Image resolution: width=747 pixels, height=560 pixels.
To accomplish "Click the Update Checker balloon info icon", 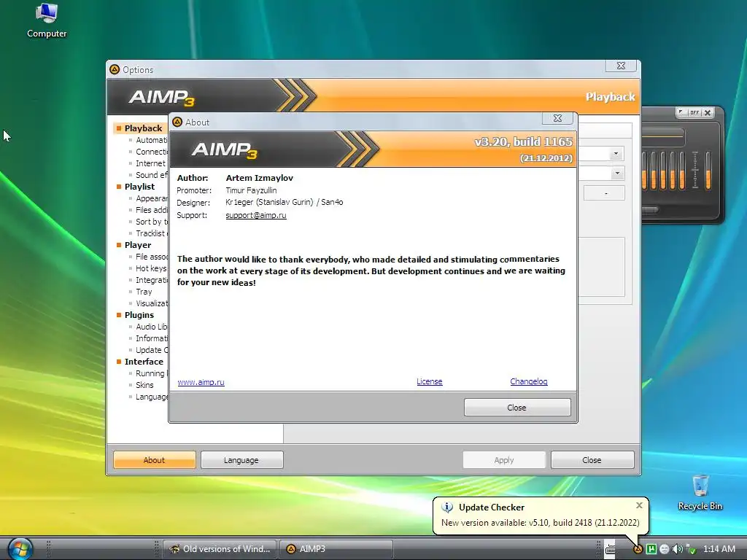I will [x=447, y=507].
